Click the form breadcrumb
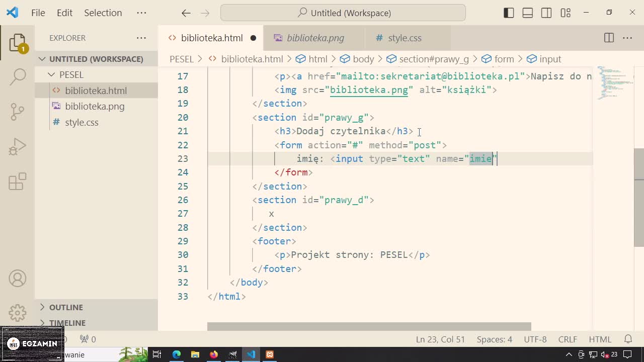 498,59
